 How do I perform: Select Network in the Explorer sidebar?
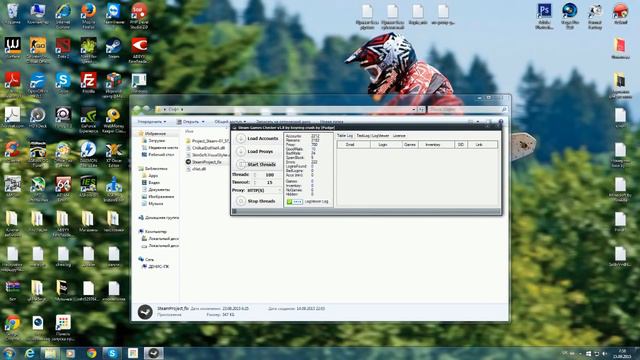pyautogui.click(x=147, y=259)
